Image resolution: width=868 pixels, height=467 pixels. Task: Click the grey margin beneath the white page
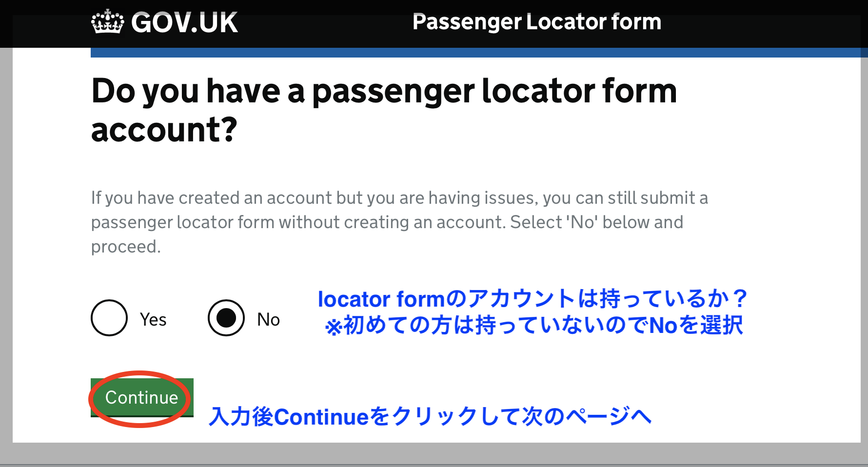[x=434, y=453]
